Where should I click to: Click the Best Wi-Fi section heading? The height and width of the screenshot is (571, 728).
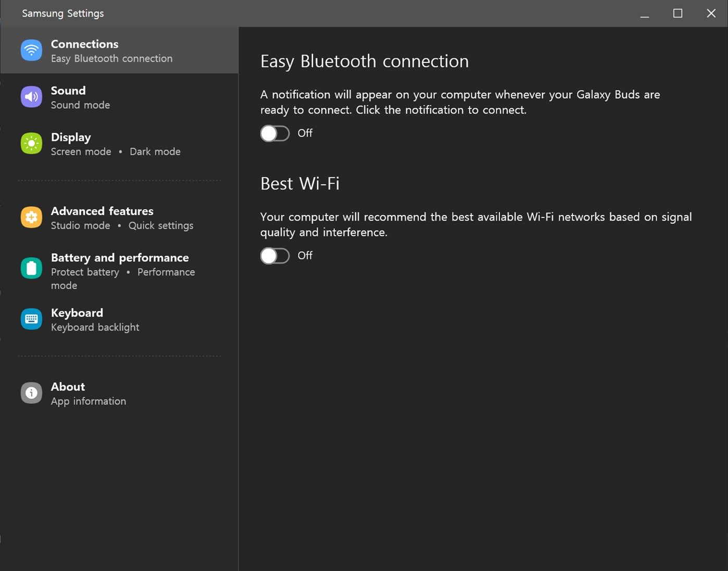[x=300, y=184]
